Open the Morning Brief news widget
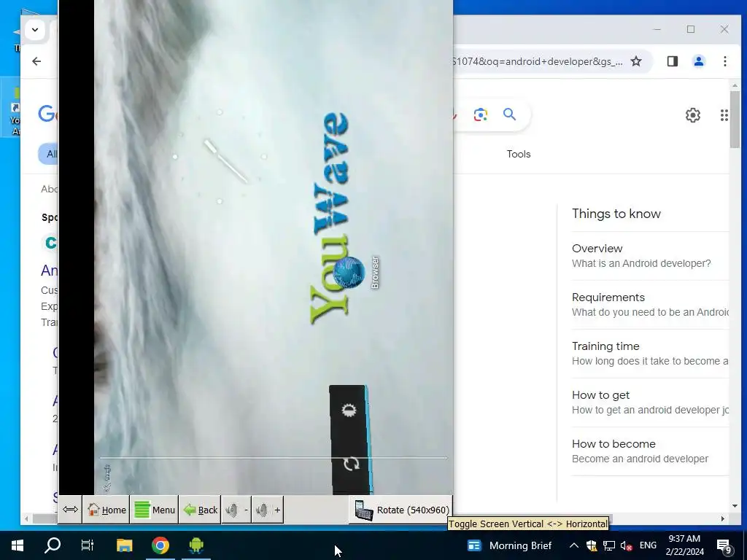Image resolution: width=747 pixels, height=560 pixels. coord(509,545)
